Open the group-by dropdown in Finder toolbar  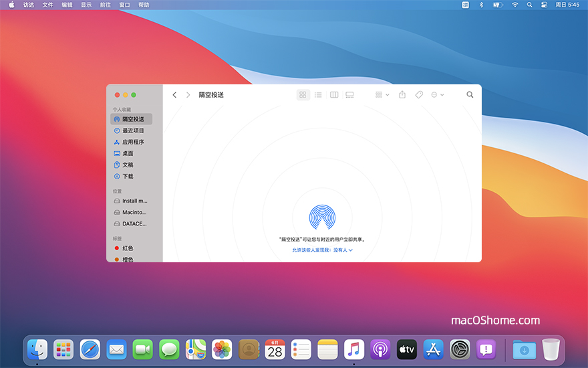click(x=382, y=95)
